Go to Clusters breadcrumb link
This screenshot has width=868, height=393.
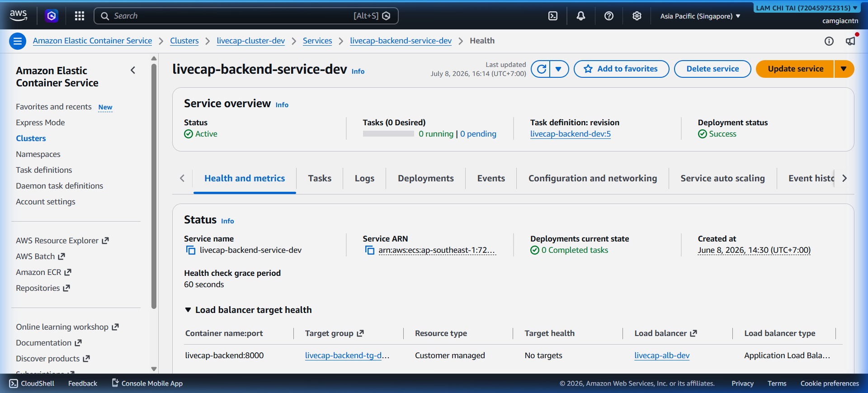tap(184, 41)
